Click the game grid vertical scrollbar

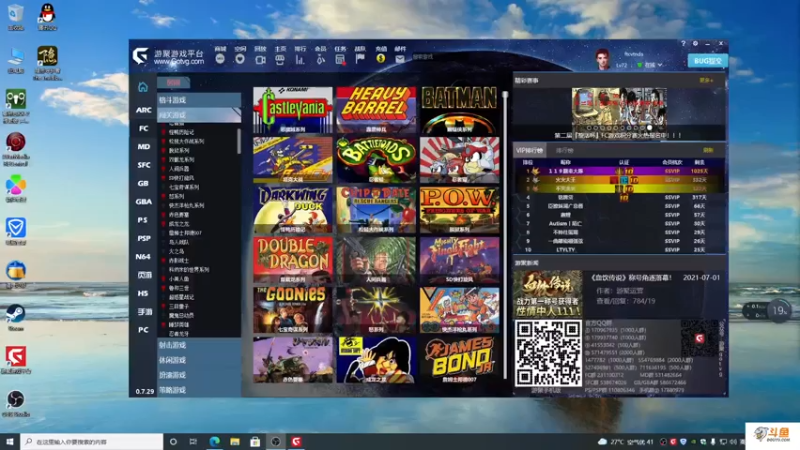pyautogui.click(x=505, y=235)
